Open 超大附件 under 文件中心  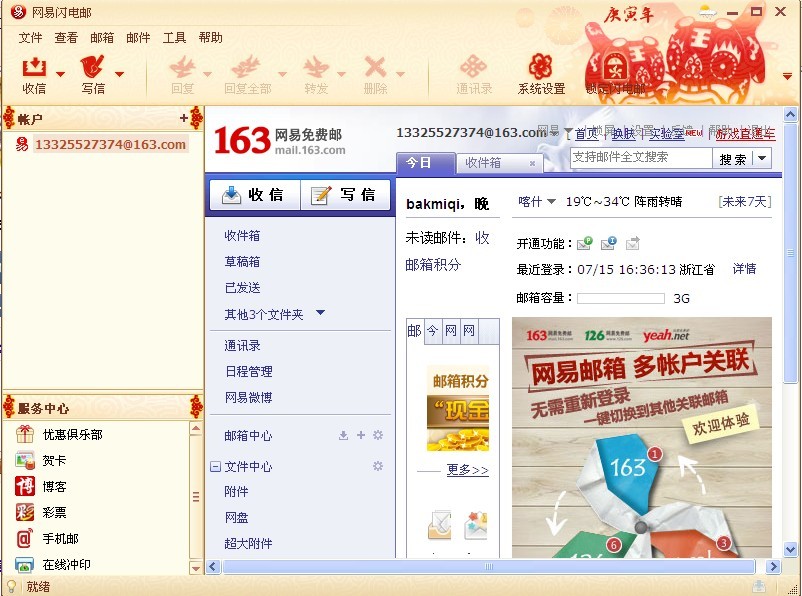(x=249, y=543)
